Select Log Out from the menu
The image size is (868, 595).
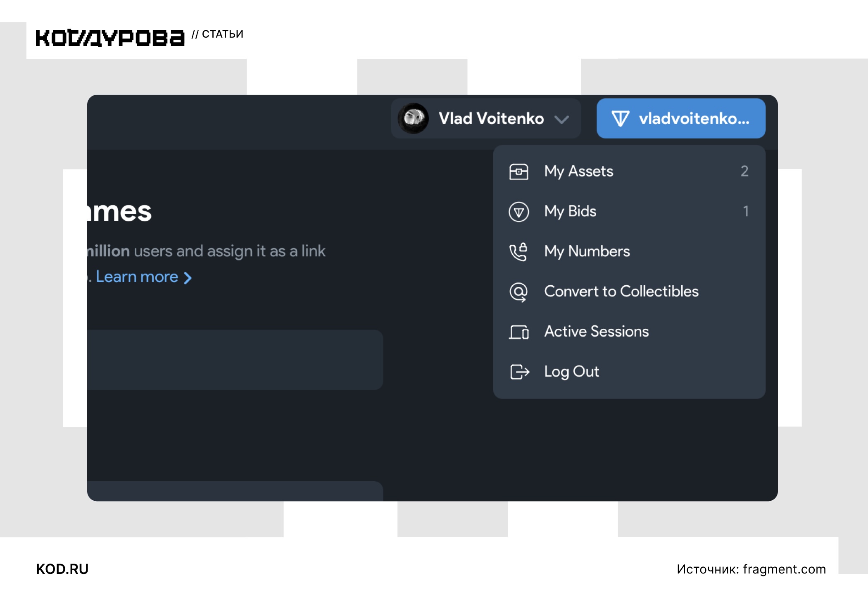(629, 372)
